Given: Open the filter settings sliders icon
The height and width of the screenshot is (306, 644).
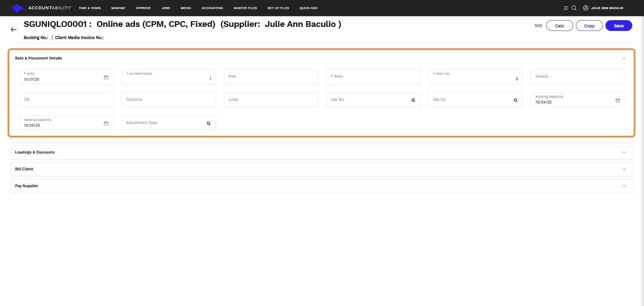Looking at the screenshot, I should [x=566, y=8].
